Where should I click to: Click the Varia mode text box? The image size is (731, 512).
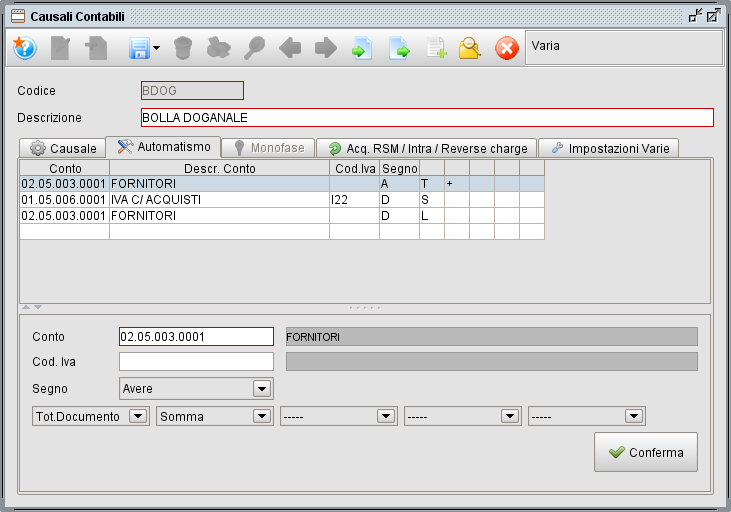tap(624, 48)
